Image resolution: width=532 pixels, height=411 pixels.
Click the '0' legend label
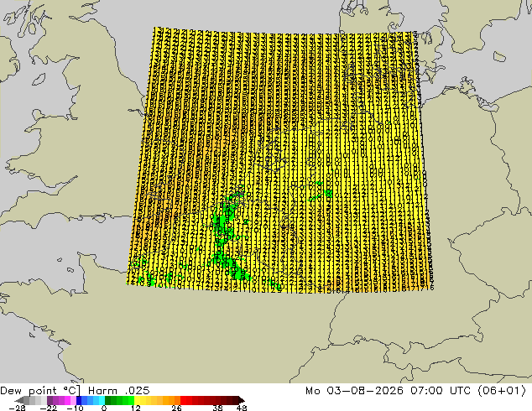coord(104,408)
